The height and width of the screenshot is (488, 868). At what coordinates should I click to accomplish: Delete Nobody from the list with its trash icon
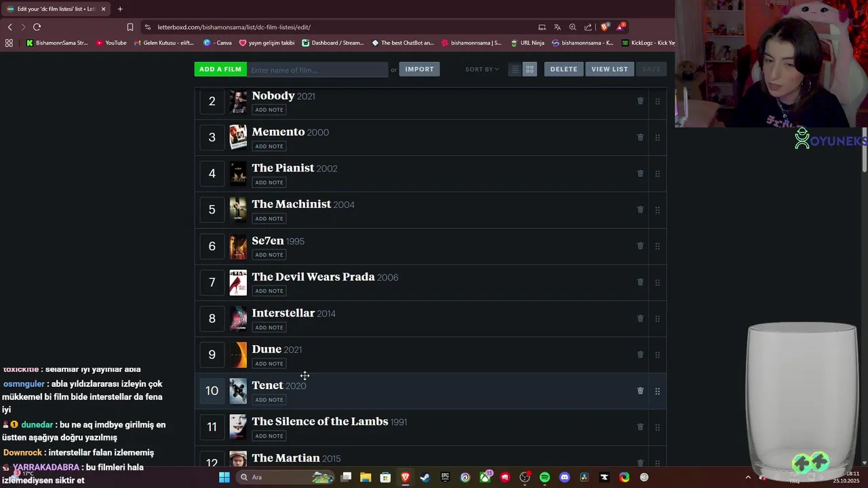(640, 101)
